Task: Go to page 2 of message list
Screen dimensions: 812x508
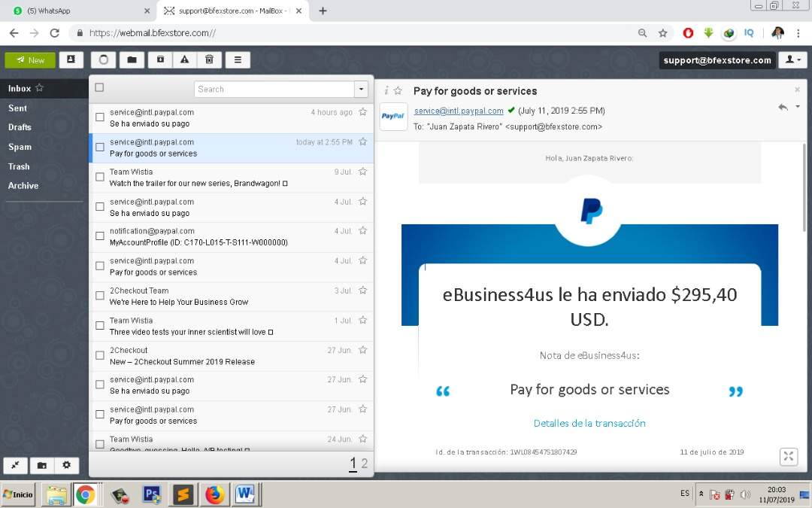Action: pos(365,464)
